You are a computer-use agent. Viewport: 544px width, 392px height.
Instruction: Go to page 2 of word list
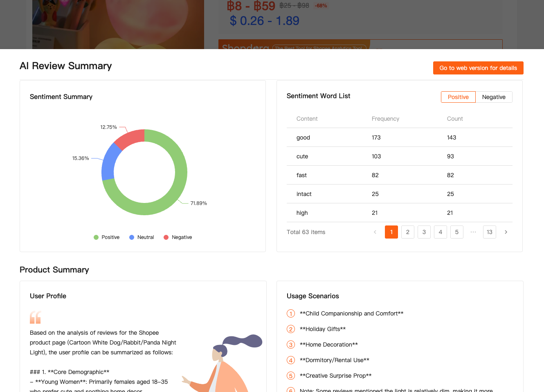coord(408,232)
